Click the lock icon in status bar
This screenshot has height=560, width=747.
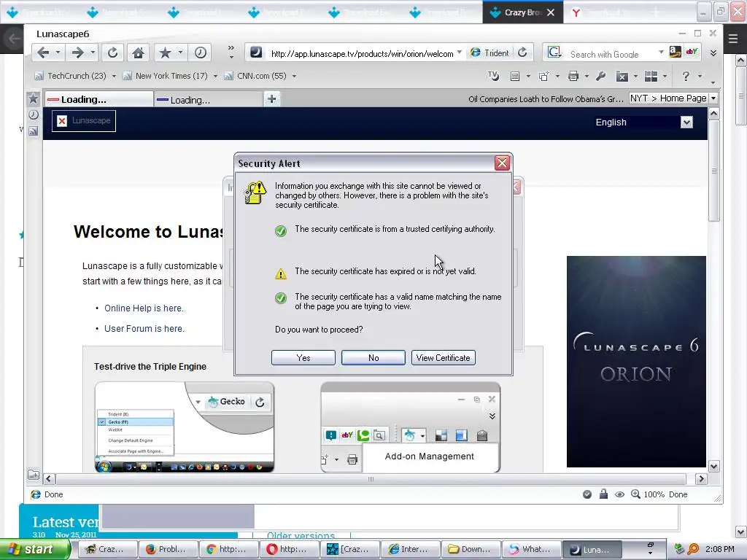click(603, 494)
